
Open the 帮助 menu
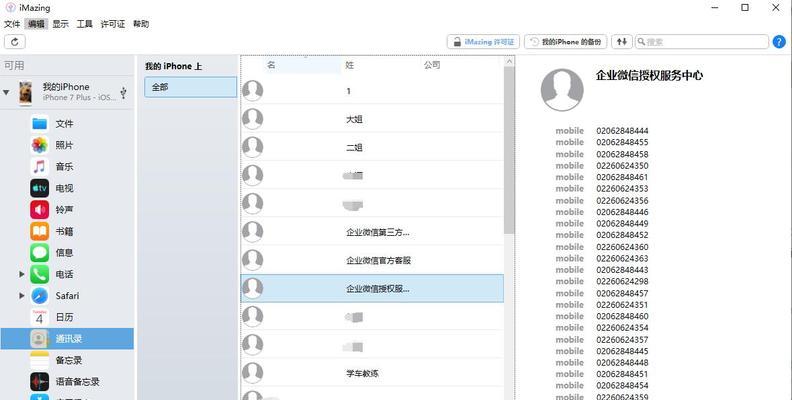[x=141, y=24]
